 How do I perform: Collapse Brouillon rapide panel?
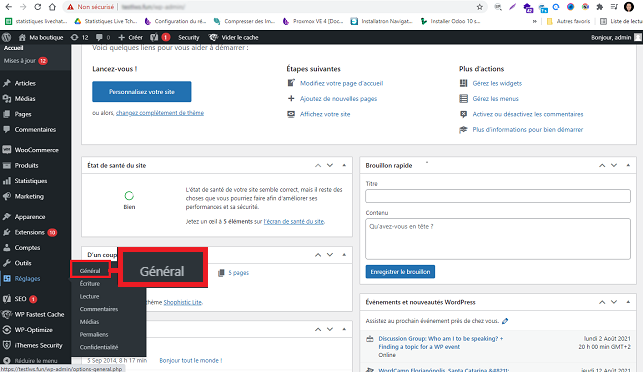628,165
